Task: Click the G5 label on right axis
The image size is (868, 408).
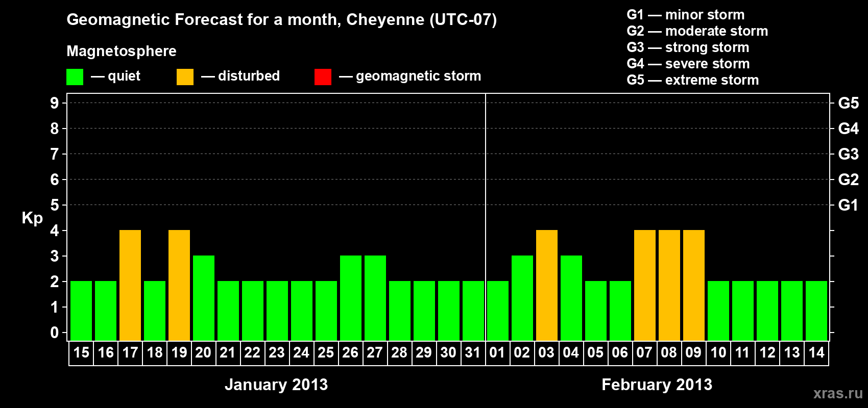Action: click(849, 103)
